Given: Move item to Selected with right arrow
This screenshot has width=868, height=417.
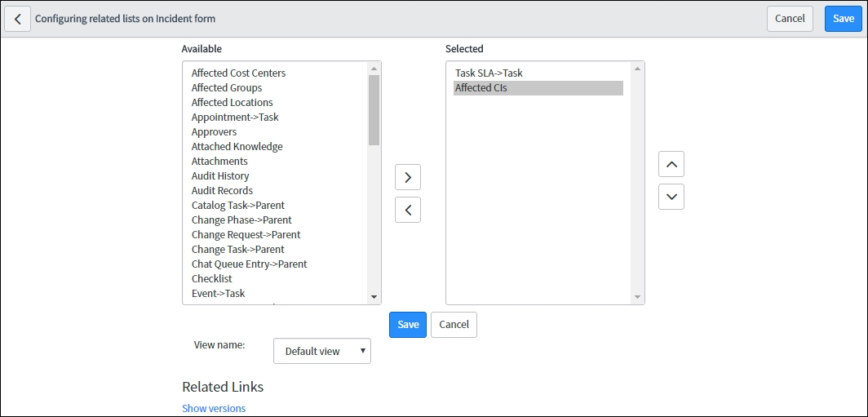Looking at the screenshot, I should [408, 177].
